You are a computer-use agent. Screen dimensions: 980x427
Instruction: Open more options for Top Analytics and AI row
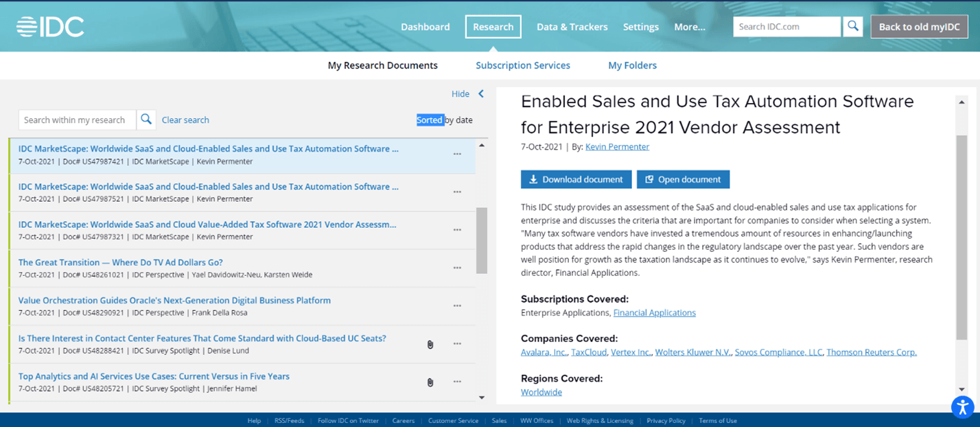[457, 382]
